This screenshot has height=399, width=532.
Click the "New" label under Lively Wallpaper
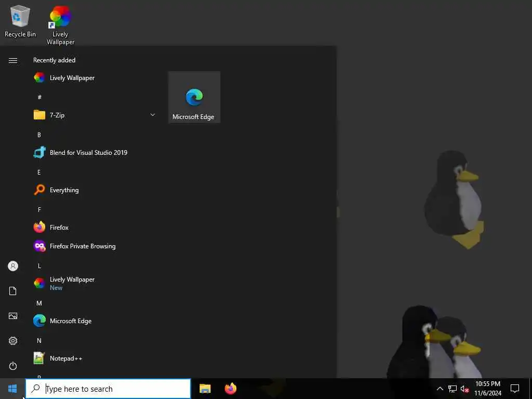pos(56,288)
